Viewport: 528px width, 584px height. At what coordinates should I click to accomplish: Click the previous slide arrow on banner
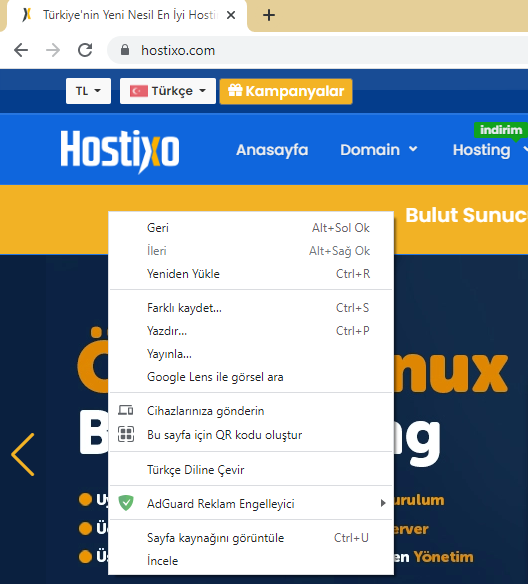[x=23, y=454]
